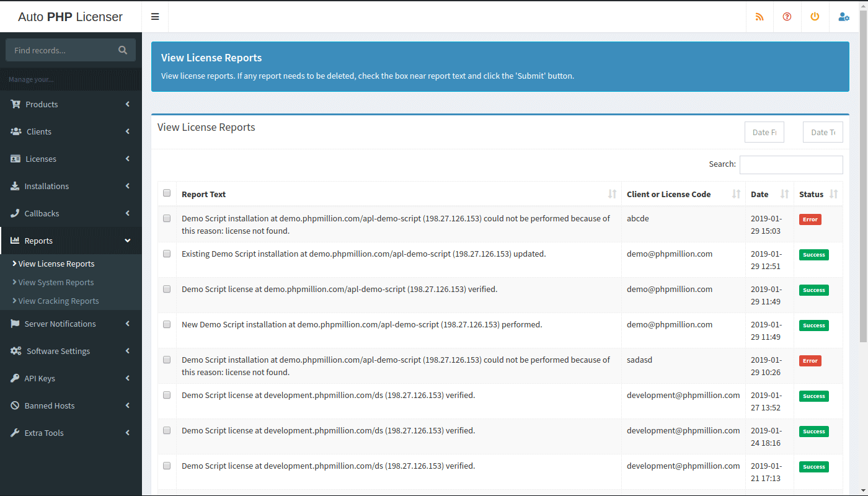The image size is (868, 496).
Task: Click the orange power logout icon
Action: pyautogui.click(x=815, y=17)
